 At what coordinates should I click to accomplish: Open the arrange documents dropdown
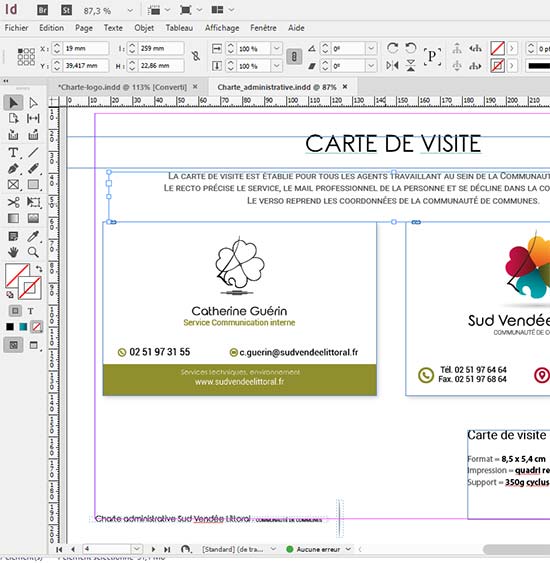[232, 10]
